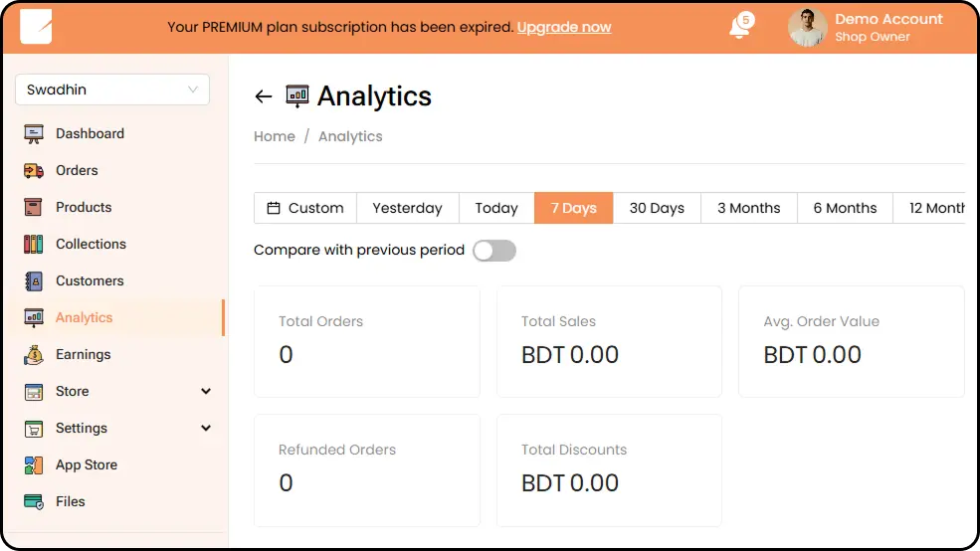Select the 30 Days range tab
Viewport: 980px width, 551px height.
pyautogui.click(x=657, y=208)
